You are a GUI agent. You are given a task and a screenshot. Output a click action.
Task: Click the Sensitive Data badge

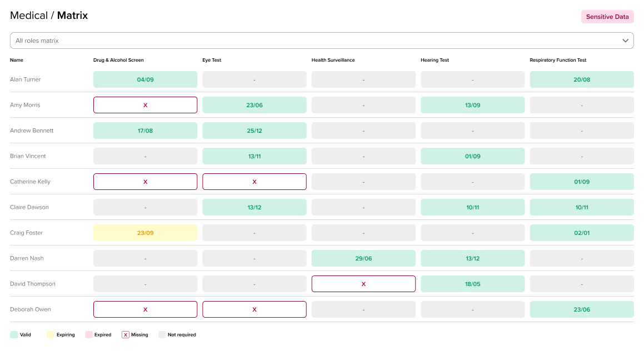pos(607,17)
